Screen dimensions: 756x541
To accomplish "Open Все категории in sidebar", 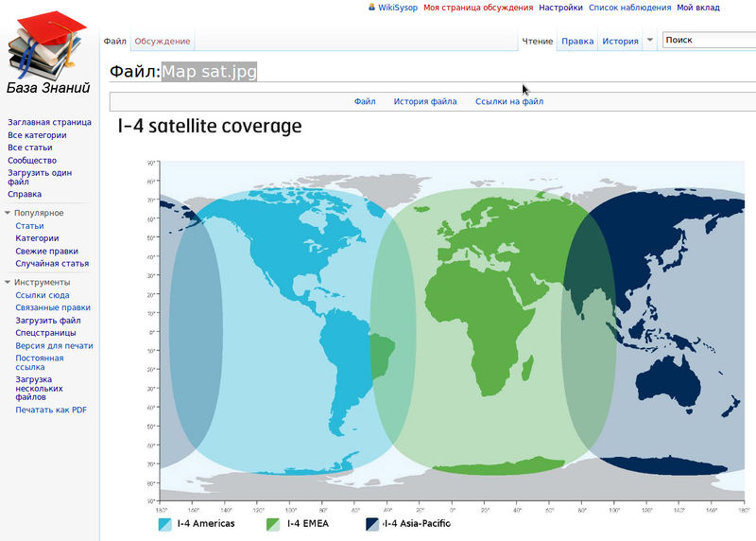I will click(x=37, y=135).
